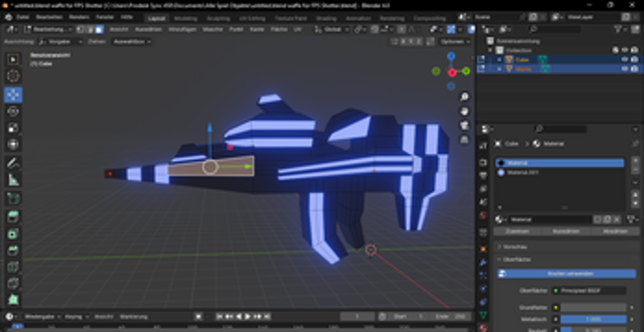Toggle the 'Knoten verwenden' use nodes button

point(567,274)
